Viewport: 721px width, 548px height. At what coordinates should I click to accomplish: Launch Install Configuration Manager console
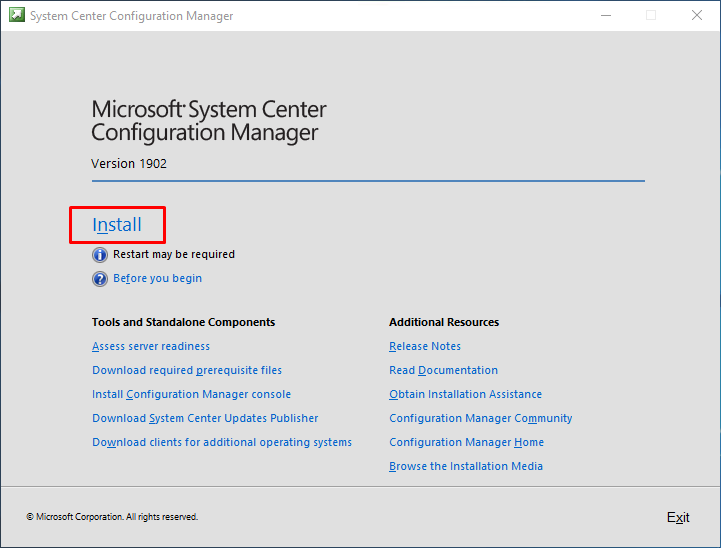pos(191,394)
